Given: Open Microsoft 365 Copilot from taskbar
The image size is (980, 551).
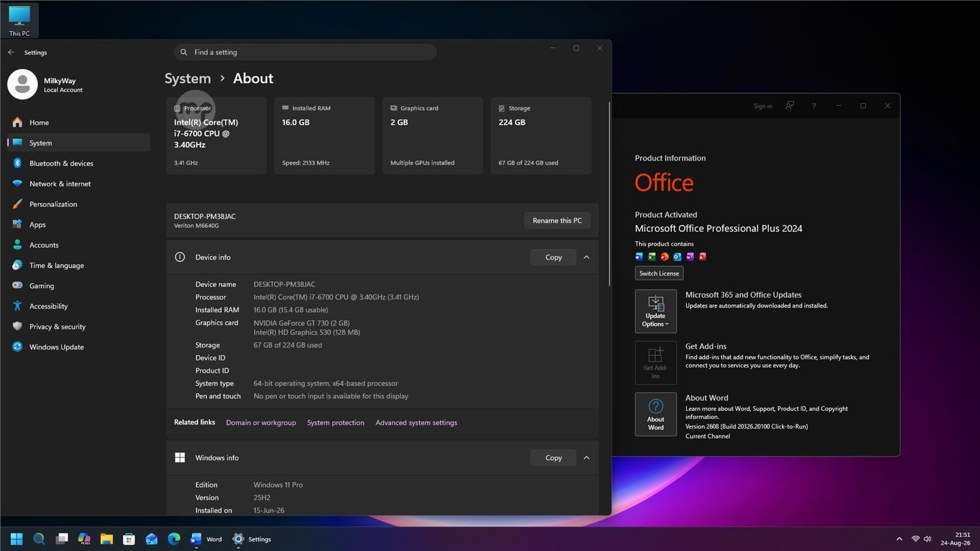Looking at the screenshot, I should (x=84, y=539).
